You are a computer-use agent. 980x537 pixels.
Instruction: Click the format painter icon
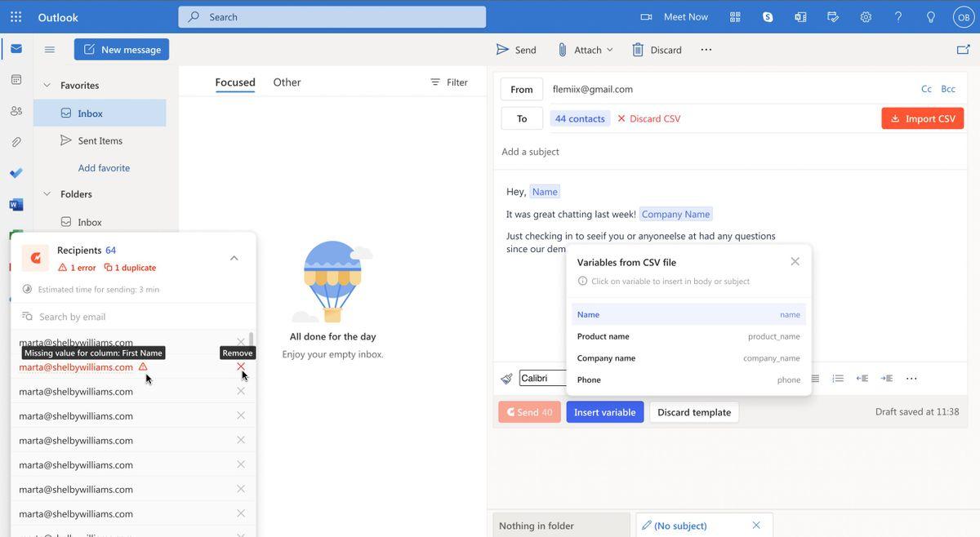[x=507, y=379]
